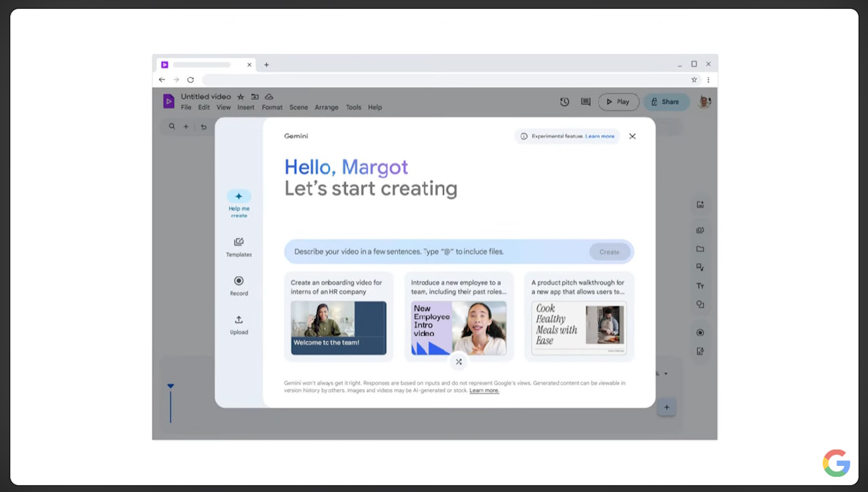Click the timeline playhead marker
The image size is (868, 492).
click(x=170, y=387)
